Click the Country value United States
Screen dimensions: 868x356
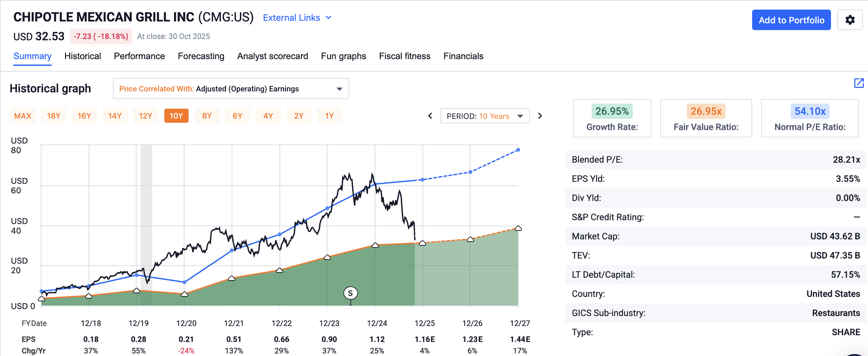click(833, 294)
